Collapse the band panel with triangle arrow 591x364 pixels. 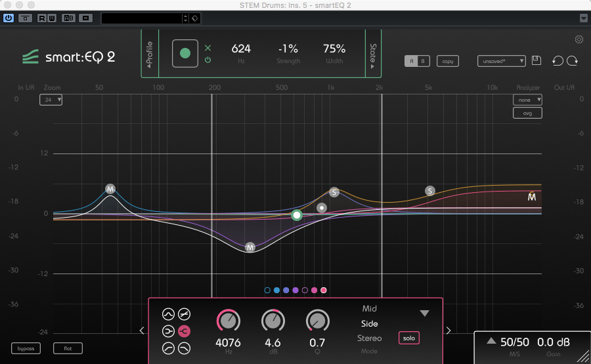click(424, 313)
